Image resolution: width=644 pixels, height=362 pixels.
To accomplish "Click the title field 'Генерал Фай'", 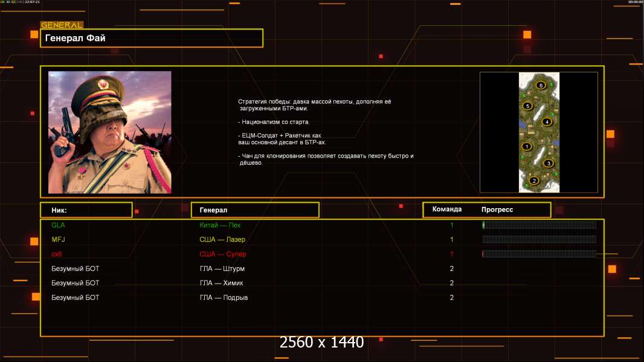I will (x=152, y=38).
